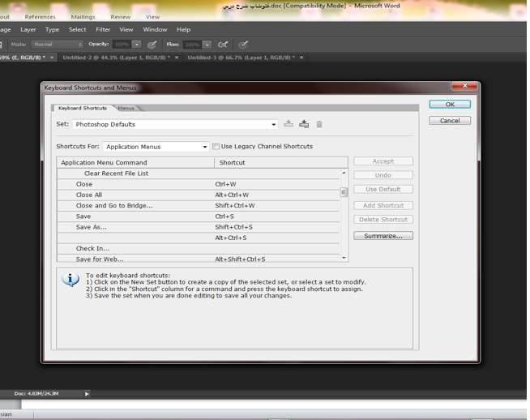Select the Close All command row

(x=199, y=195)
